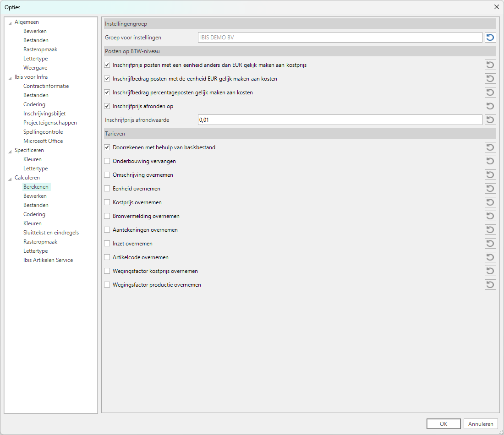
Task: Close the Opties dialog window
Action: [497, 7]
